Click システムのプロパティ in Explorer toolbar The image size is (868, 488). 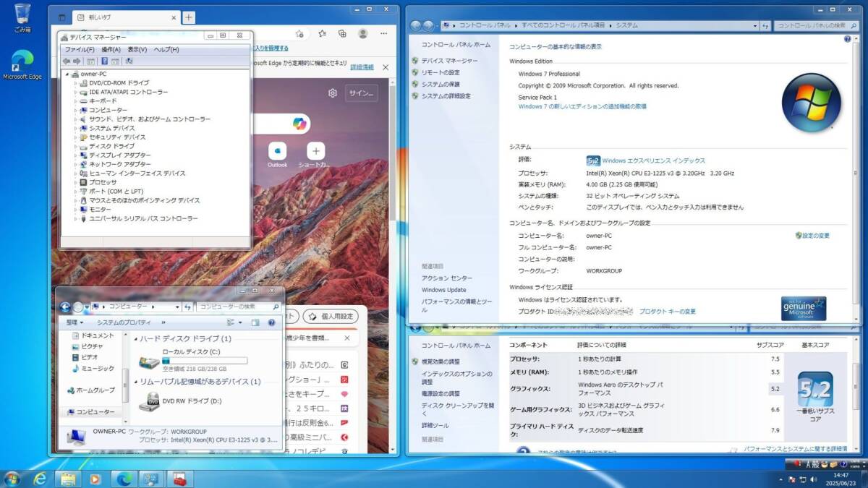pos(124,322)
